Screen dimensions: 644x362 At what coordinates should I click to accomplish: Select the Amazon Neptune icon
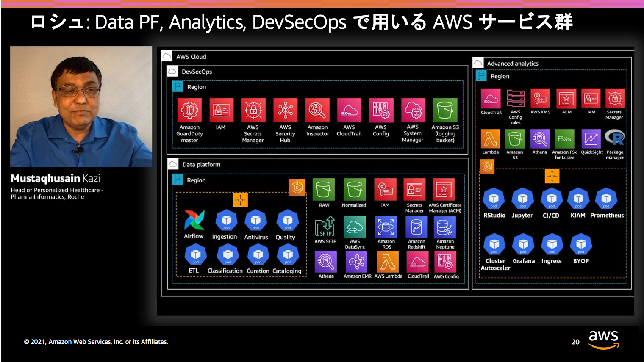pos(445,227)
